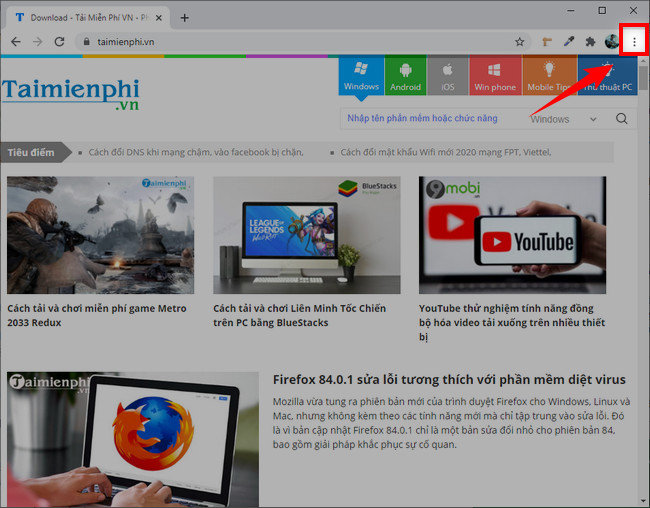Bookmark this page with star icon
Screen dimensions: 650x508
click(x=519, y=41)
